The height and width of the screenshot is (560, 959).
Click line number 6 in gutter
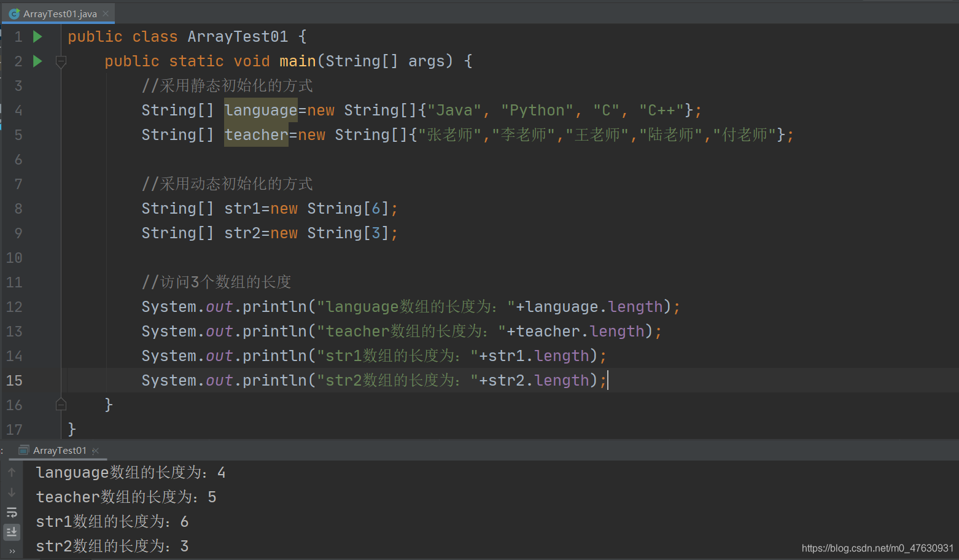coord(18,160)
